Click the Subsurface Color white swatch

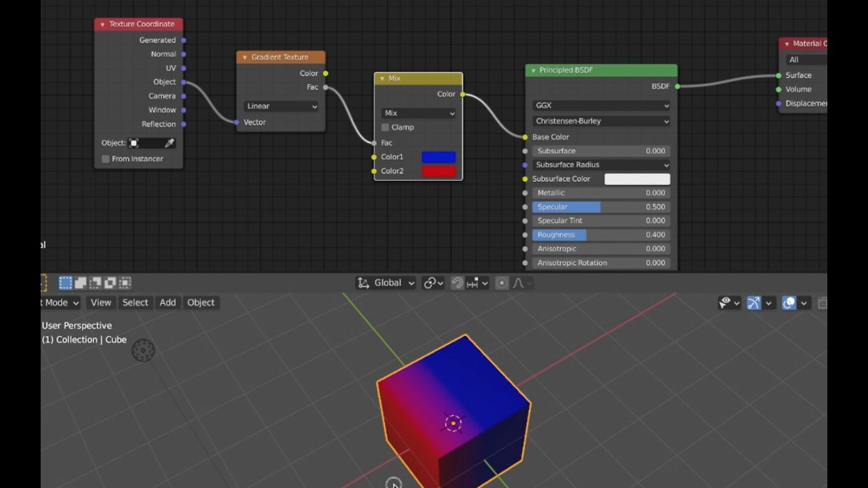tap(637, 179)
